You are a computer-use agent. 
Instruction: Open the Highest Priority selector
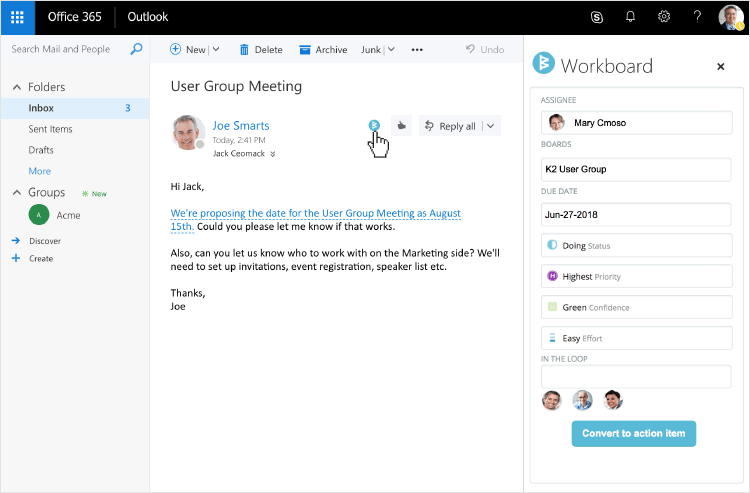[x=636, y=276]
